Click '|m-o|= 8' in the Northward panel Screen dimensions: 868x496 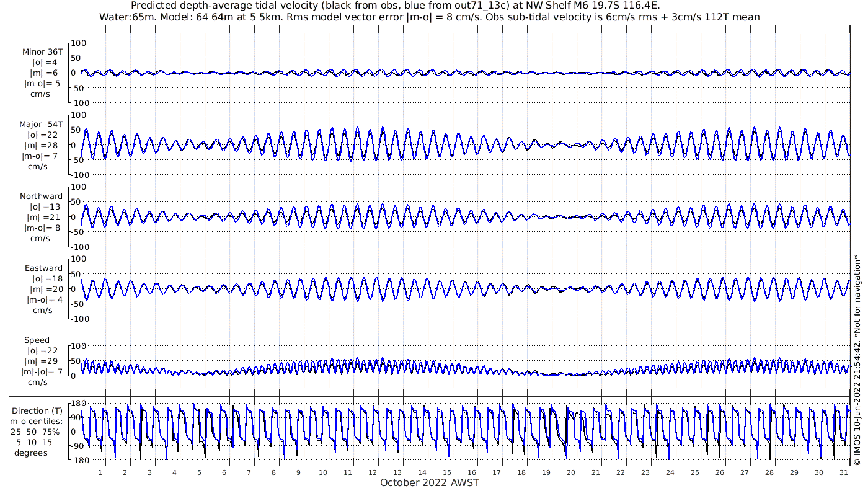coord(42,228)
